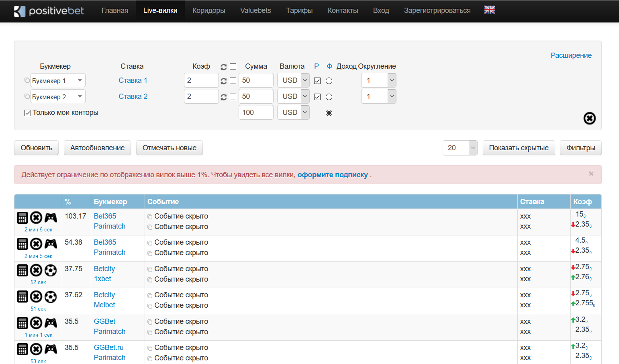
Task: Open the rows-per-page dropdown showing 20
Action: 460,148
